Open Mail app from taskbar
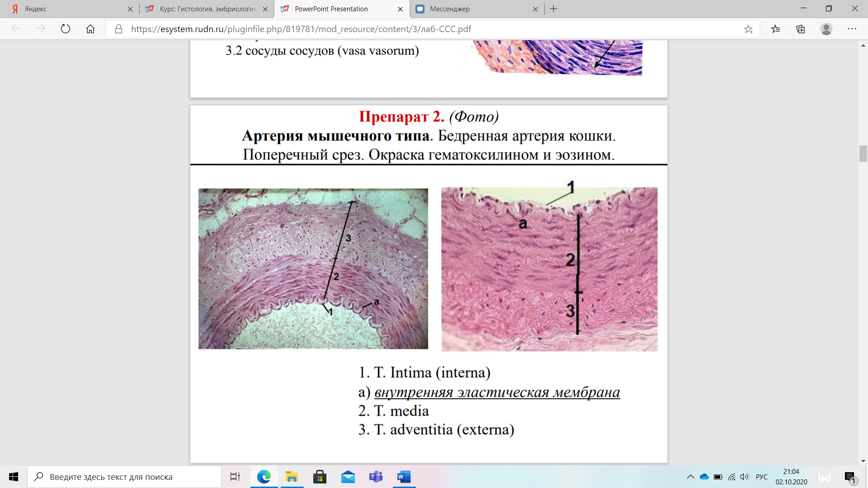 348,477
